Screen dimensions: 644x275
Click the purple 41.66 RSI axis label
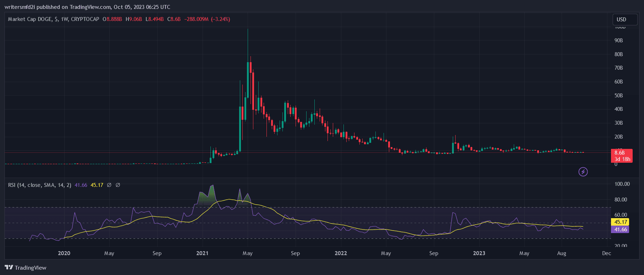620,230
